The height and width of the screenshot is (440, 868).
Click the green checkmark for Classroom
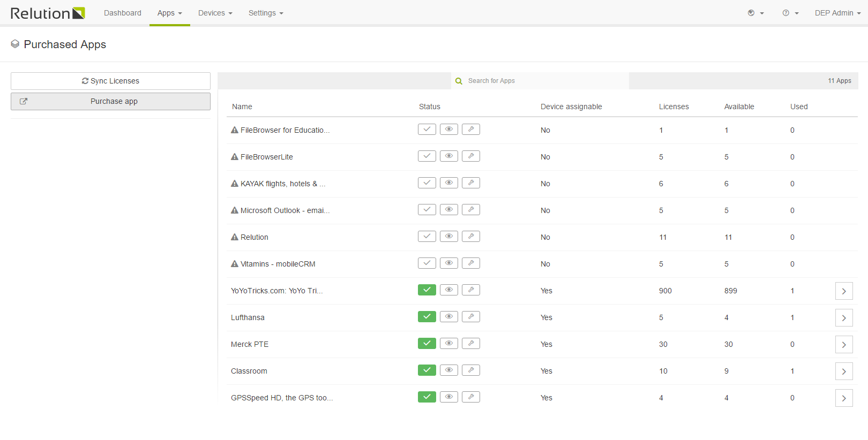tap(427, 370)
